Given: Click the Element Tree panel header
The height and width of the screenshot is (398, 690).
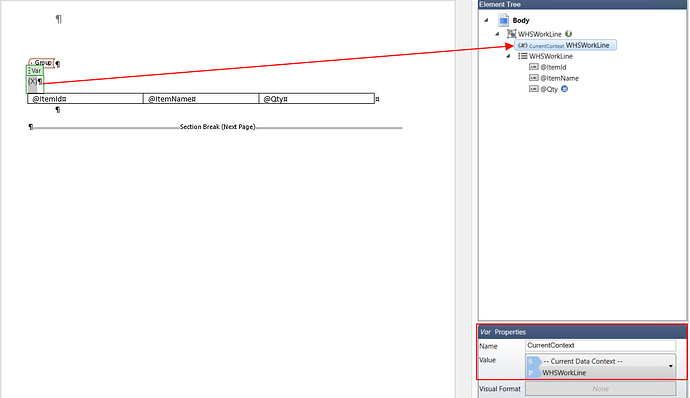Looking at the screenshot, I should tap(583, 4).
